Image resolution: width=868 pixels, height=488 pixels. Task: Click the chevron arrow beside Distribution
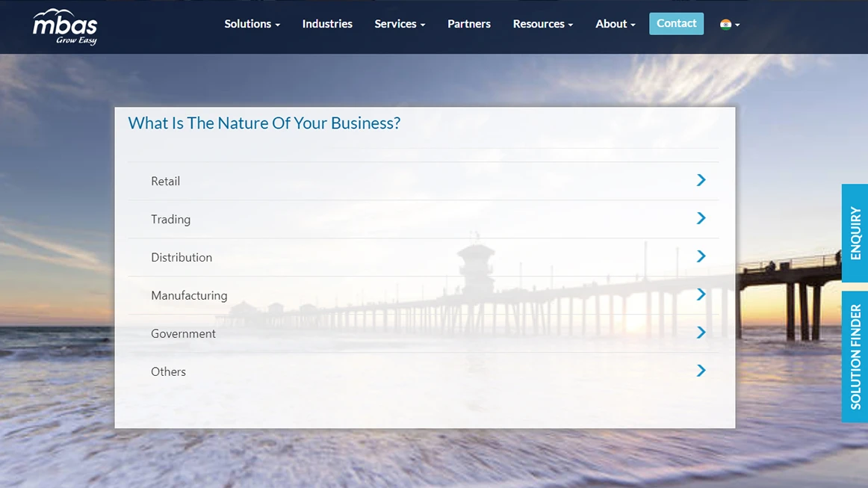701,256
